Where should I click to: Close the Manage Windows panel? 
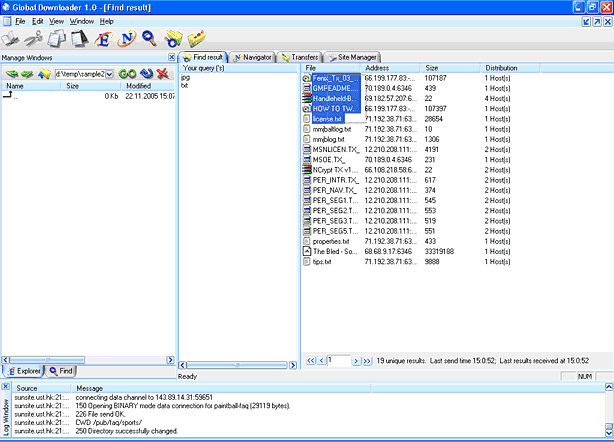tap(172, 57)
